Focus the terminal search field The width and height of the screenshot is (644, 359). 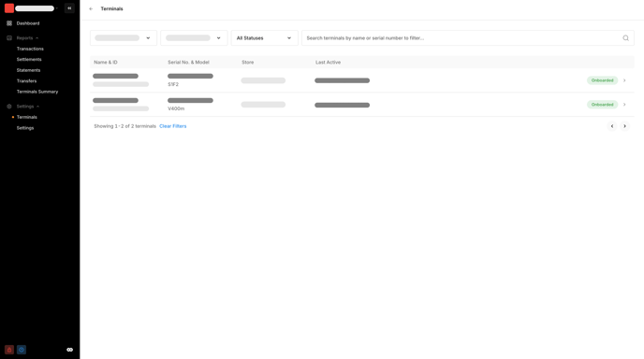click(x=462, y=38)
